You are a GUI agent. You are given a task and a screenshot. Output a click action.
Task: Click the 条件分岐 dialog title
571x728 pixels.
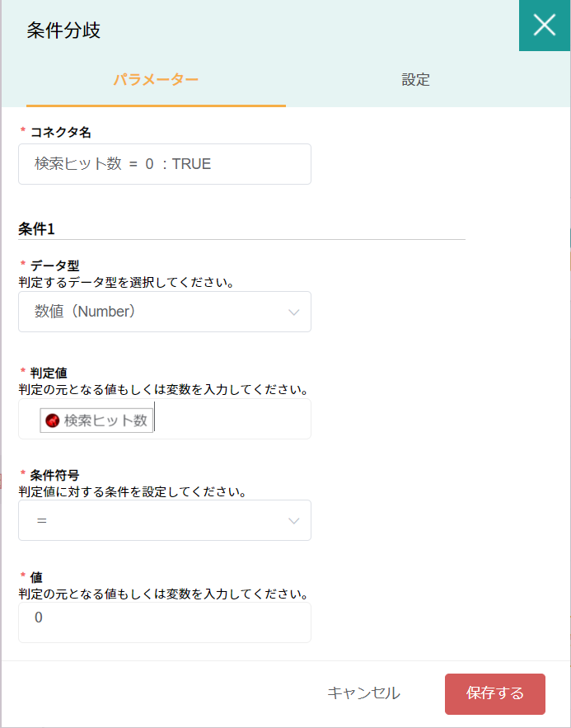(63, 31)
